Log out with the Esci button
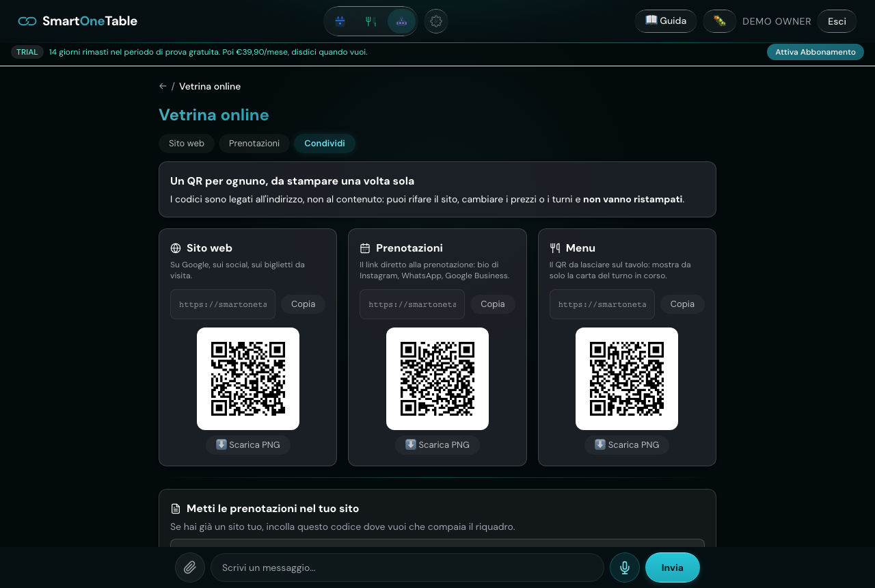 point(837,21)
